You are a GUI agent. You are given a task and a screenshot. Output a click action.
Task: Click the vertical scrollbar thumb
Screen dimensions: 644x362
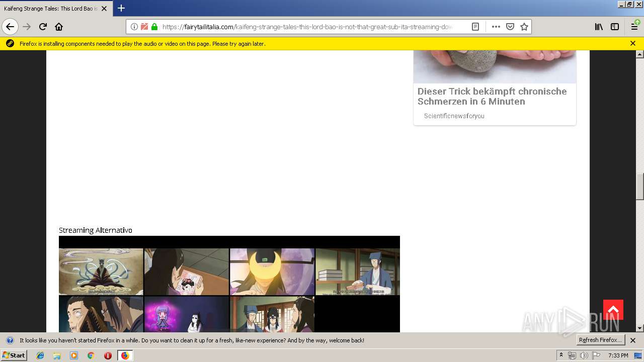point(640,187)
